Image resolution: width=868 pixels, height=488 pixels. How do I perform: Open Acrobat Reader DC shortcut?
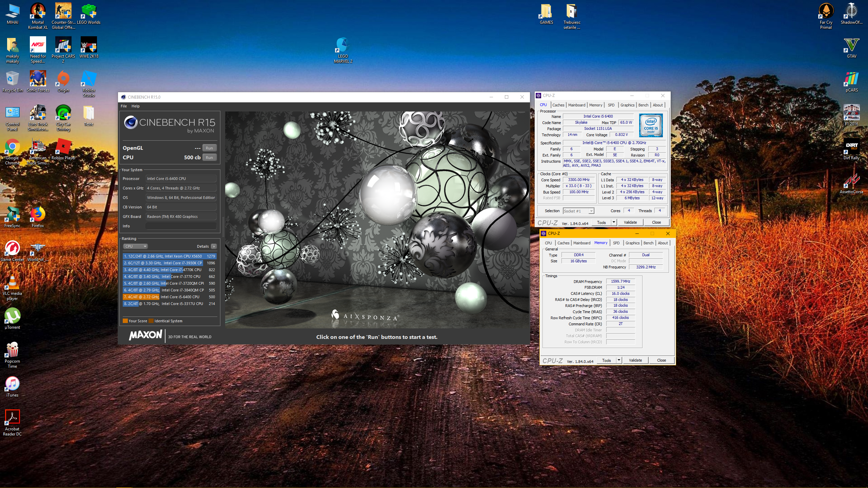pos(12,423)
